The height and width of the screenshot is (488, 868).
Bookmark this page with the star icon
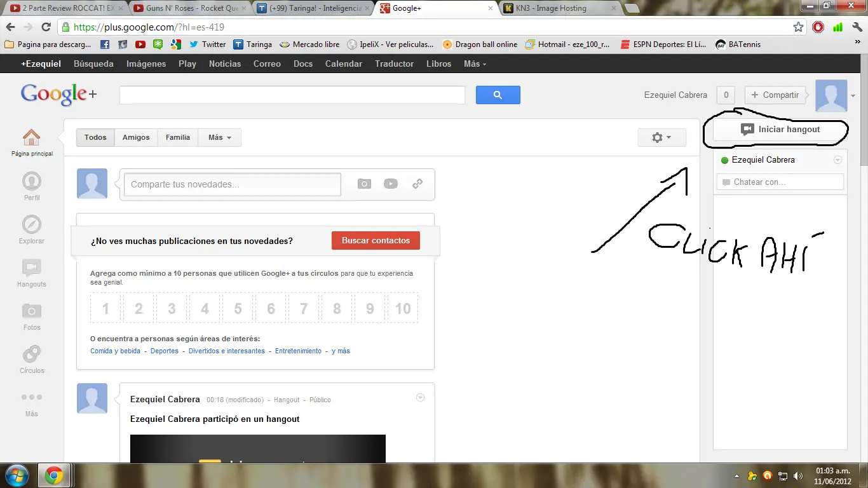click(799, 27)
